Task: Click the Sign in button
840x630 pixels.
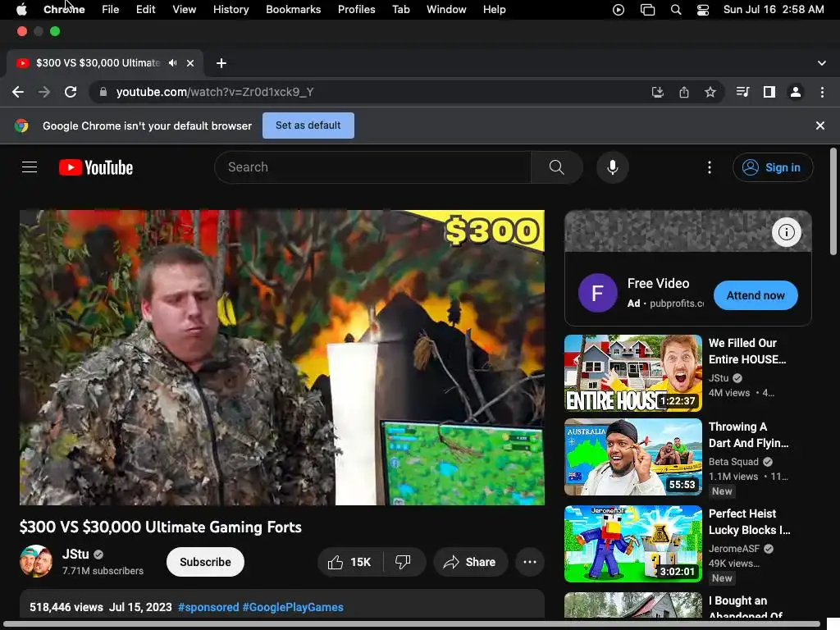Action: point(773,167)
